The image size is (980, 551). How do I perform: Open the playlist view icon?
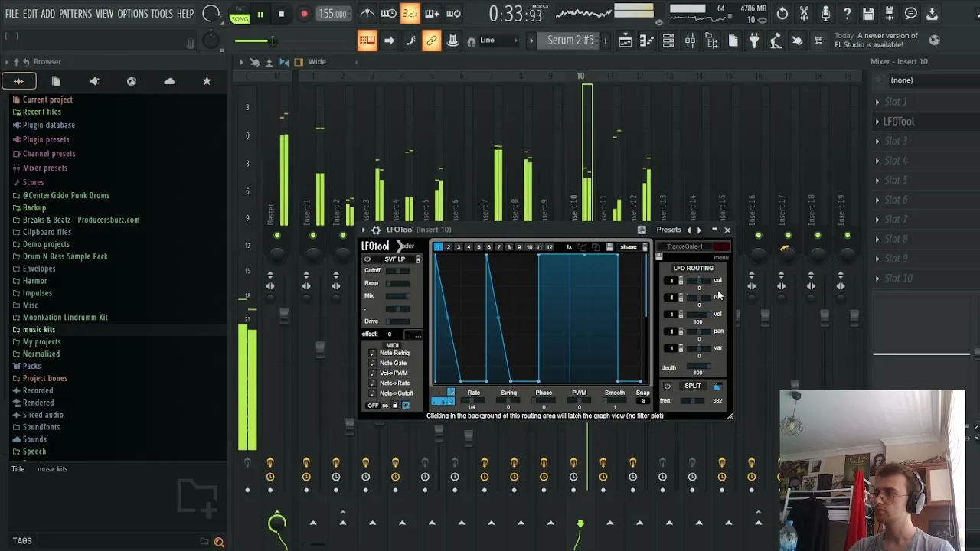point(626,41)
